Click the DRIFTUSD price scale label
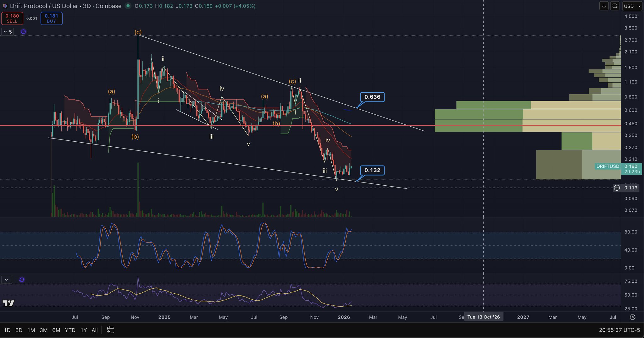This screenshot has width=644, height=338. pyautogui.click(x=608, y=166)
